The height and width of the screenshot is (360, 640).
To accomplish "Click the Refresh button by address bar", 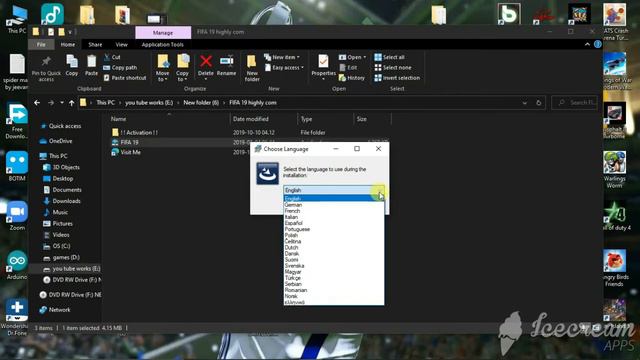I will click(538, 103).
